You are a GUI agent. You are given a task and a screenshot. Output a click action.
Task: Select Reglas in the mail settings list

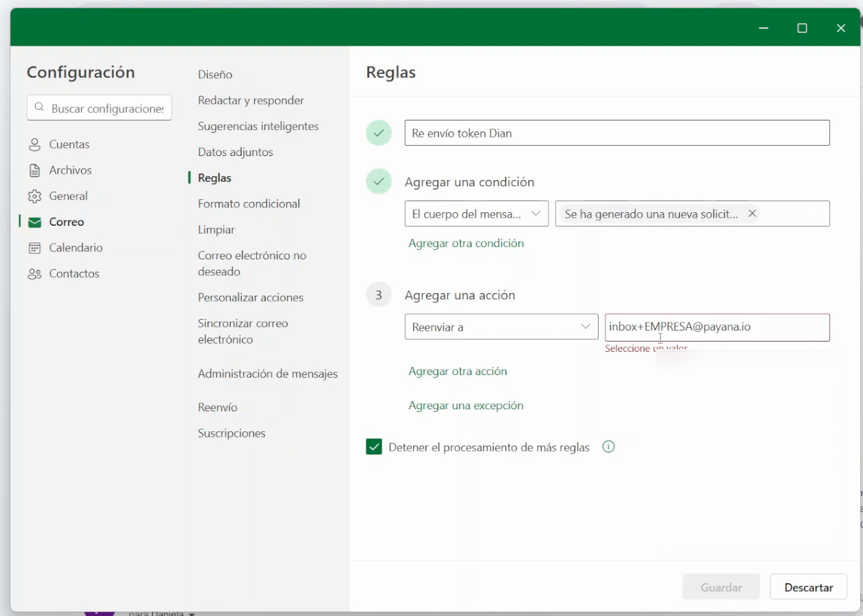coord(214,178)
